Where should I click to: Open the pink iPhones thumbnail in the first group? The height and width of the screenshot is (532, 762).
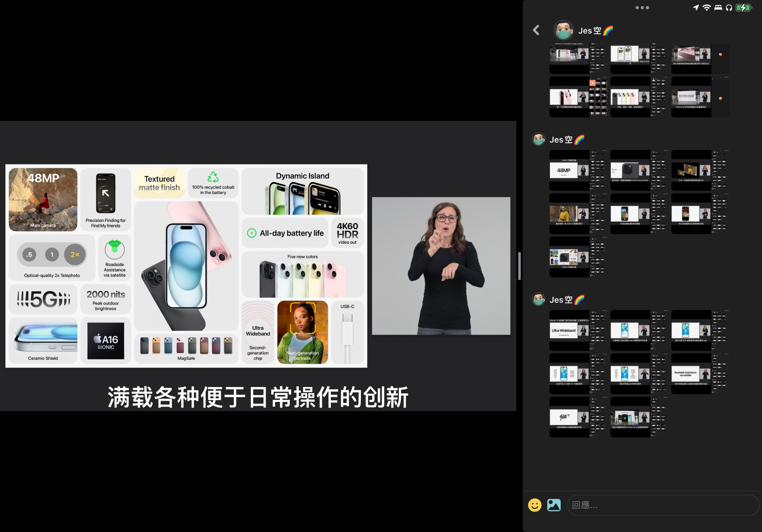[x=578, y=97]
